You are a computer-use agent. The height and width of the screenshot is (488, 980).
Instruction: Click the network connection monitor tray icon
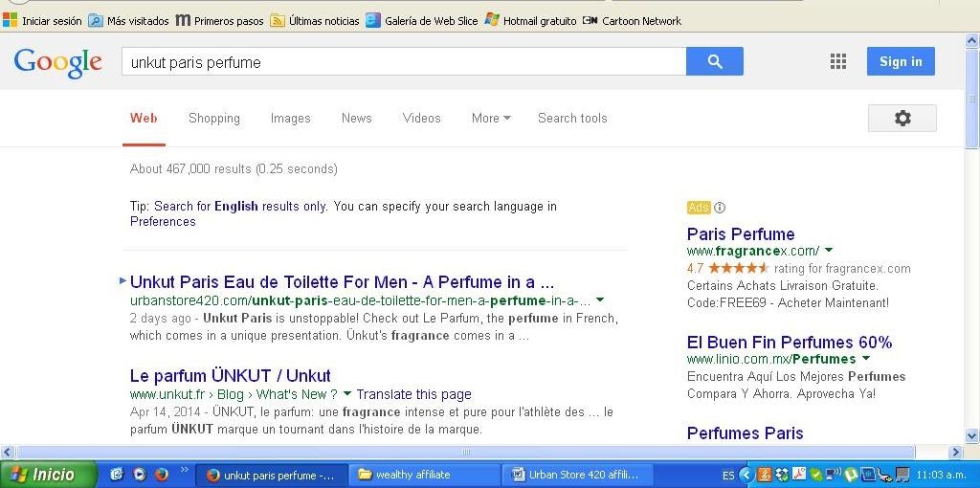[902, 475]
